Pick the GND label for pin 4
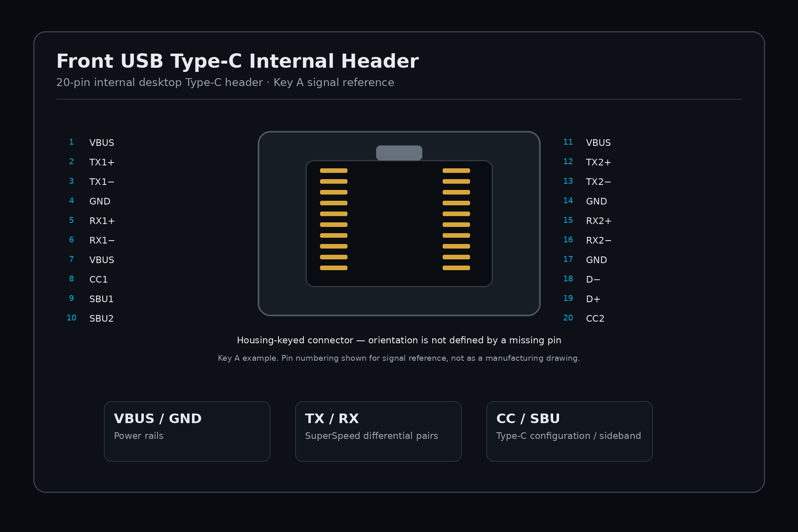Screen dimensions: 798x532 point(100,201)
